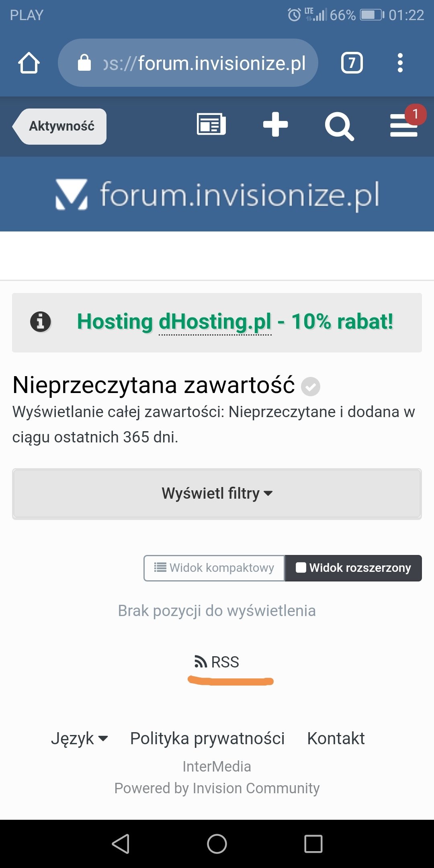Screen dimensions: 434x868
Task: Tap the browser home icon
Action: 29,63
